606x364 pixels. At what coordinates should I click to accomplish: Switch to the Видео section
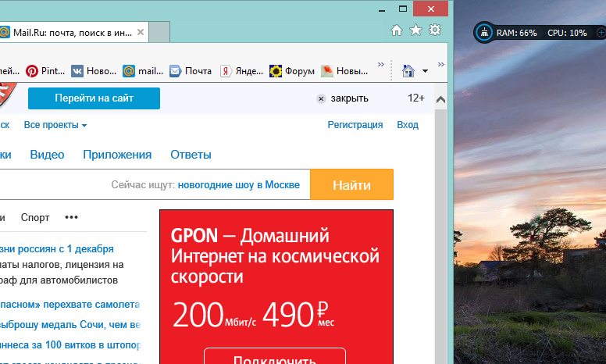[x=47, y=155]
